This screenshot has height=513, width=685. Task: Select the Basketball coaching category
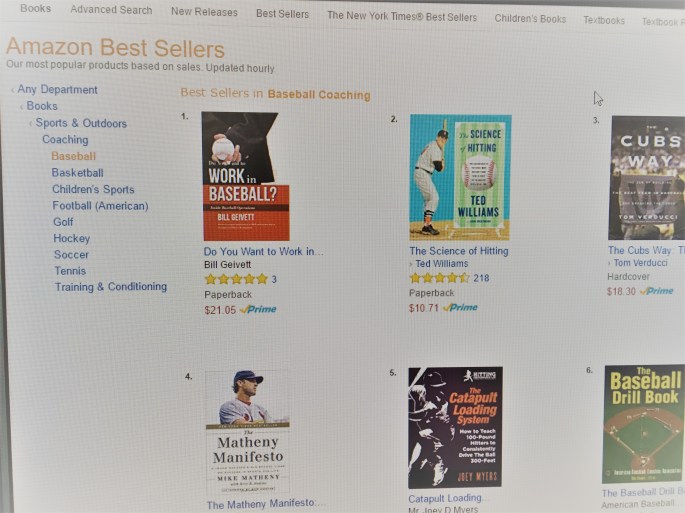77,173
